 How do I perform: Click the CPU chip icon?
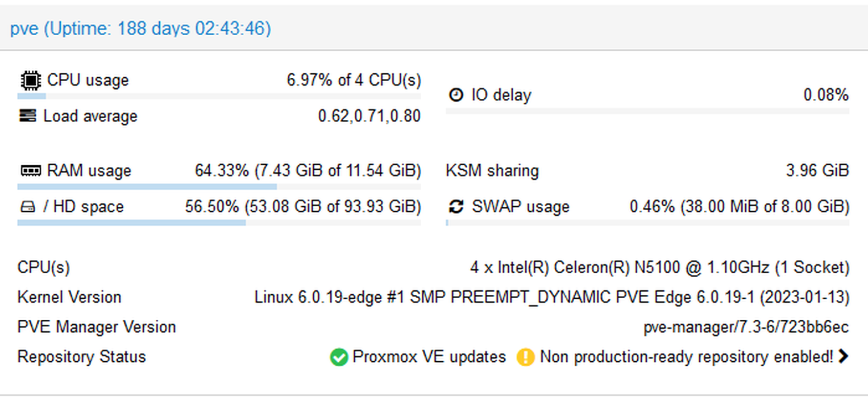click(30, 81)
